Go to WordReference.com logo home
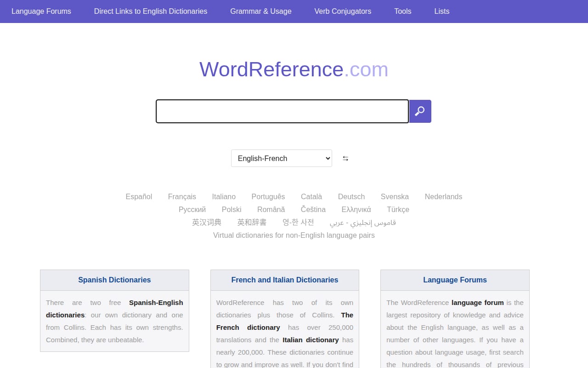Image resolution: width=588 pixels, height=368 pixels. (x=294, y=69)
